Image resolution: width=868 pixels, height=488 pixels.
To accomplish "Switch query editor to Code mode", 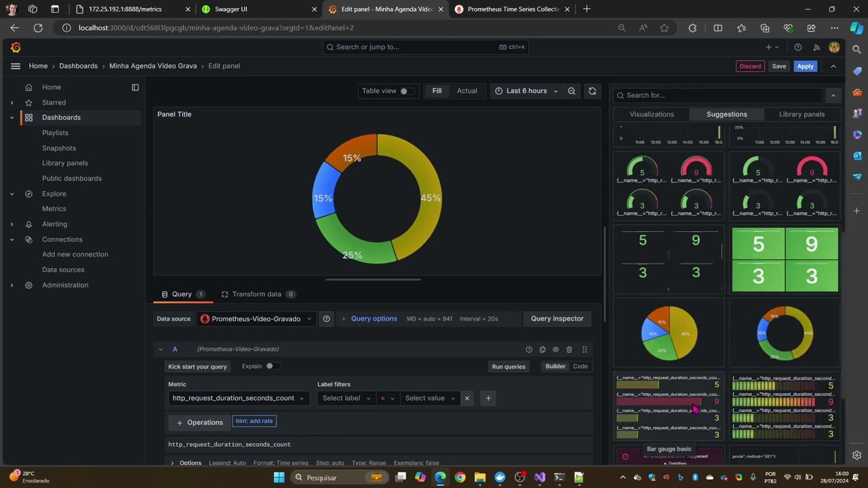I will tap(580, 367).
